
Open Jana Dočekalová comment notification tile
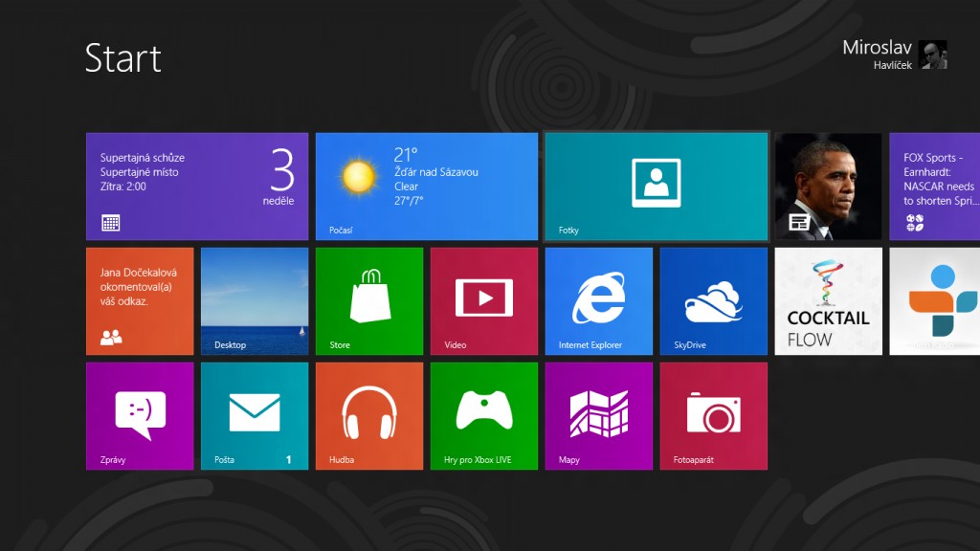click(140, 301)
